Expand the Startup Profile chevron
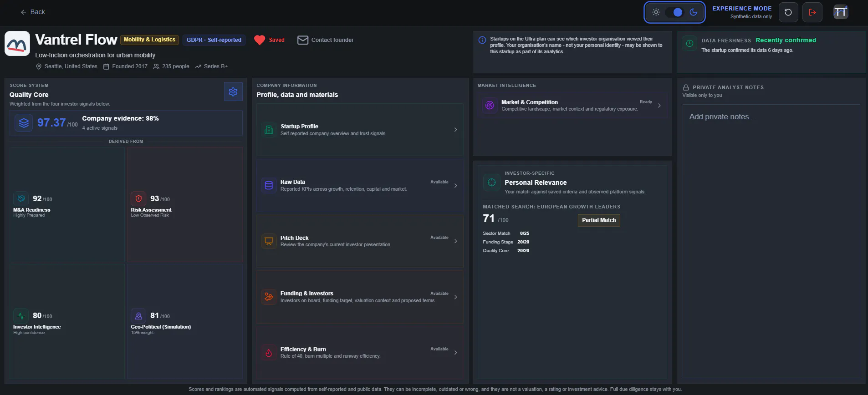Screen dimensions: 868x395 (455, 130)
